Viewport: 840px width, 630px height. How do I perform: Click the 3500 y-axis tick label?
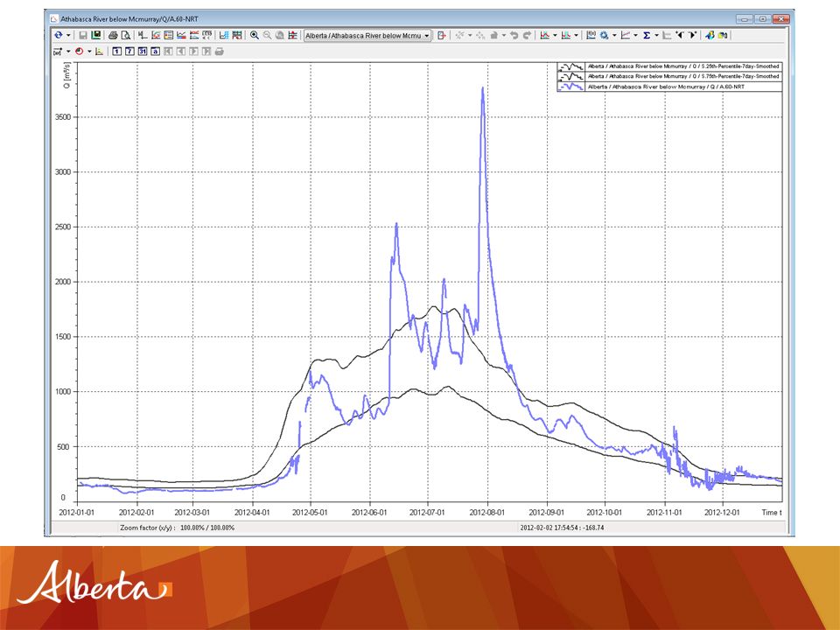tap(63, 116)
